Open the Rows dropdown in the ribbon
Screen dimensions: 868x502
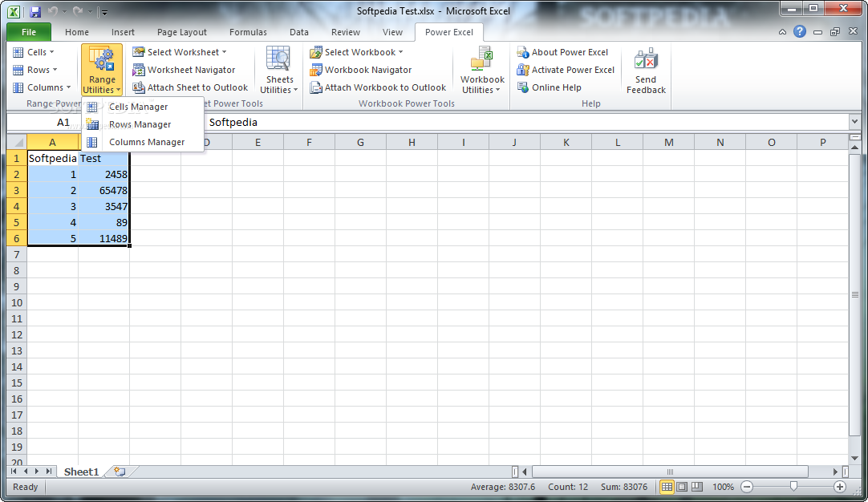coord(34,70)
